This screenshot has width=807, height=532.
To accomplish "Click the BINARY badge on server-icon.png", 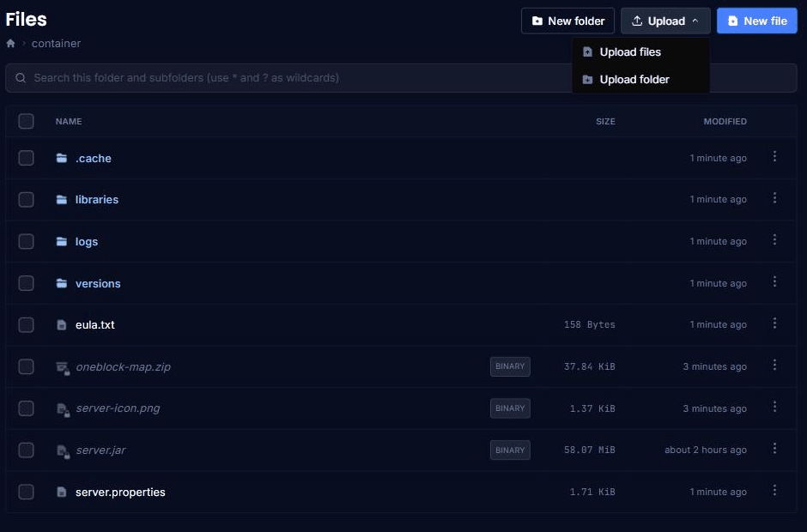I will (x=510, y=408).
